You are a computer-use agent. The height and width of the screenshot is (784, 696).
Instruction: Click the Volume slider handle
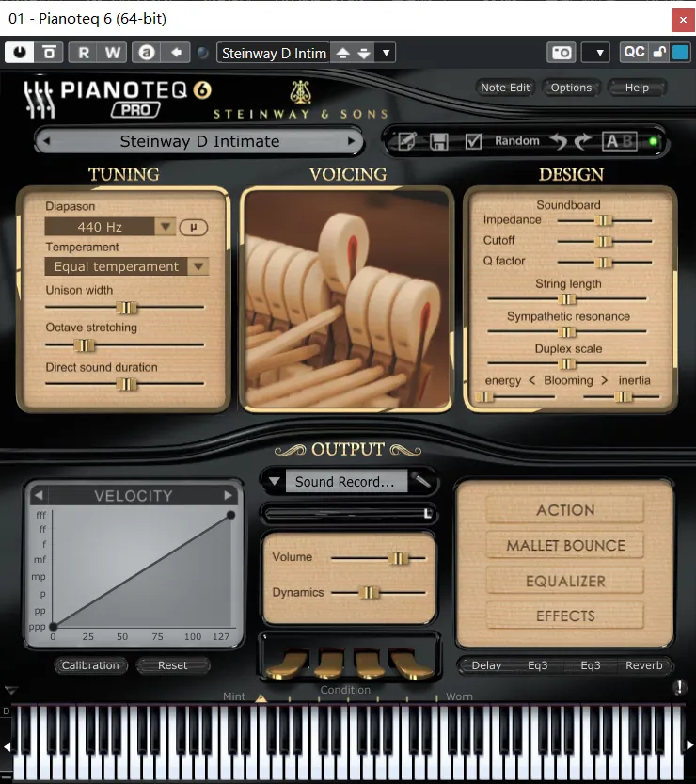click(x=399, y=558)
